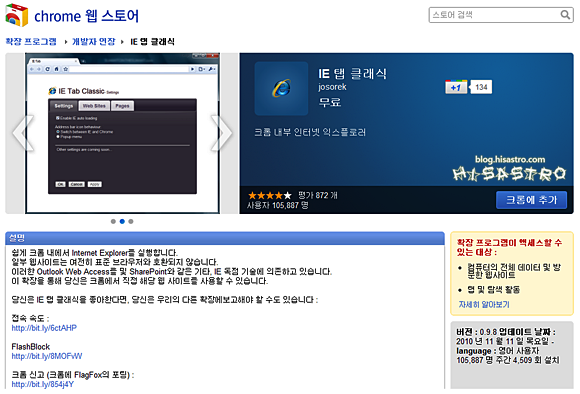Click the FlashBlock text label
This screenshot has height=394, width=580.
pyautogui.click(x=31, y=347)
